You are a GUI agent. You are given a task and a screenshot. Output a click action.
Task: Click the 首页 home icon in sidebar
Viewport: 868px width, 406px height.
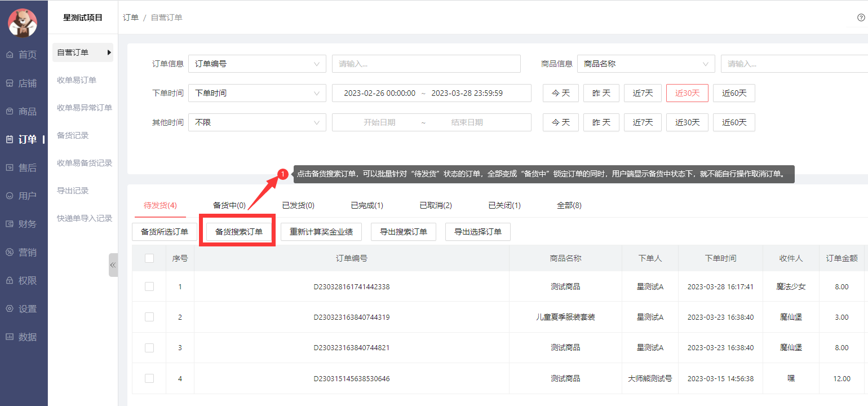point(10,55)
